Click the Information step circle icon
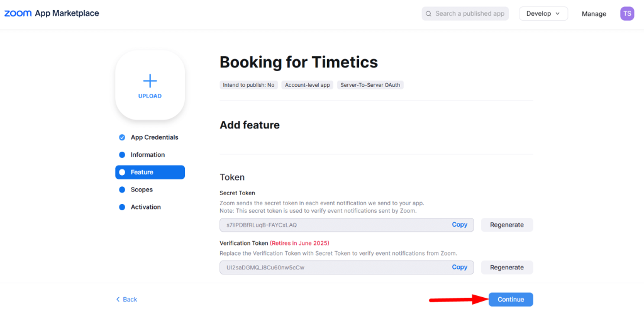The image size is (644, 311). 122,155
